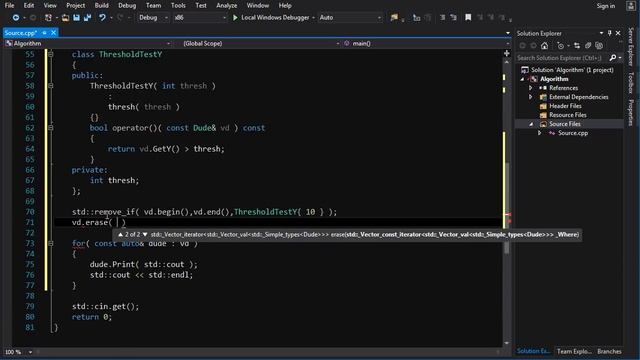This screenshot has height=360, width=640.
Task: Collapse the Algorithm project node
Action: pos(522,79)
